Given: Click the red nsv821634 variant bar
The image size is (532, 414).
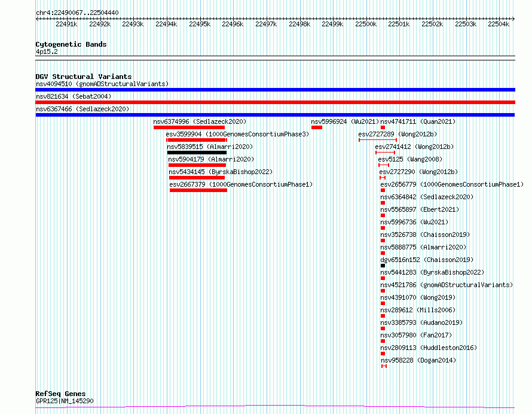Looking at the screenshot, I should click(x=275, y=102).
